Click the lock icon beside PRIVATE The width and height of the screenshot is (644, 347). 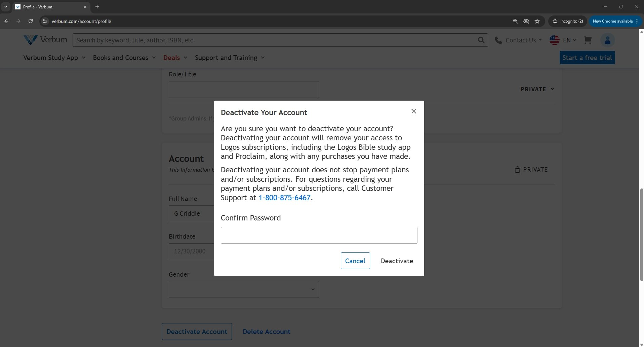(517, 170)
